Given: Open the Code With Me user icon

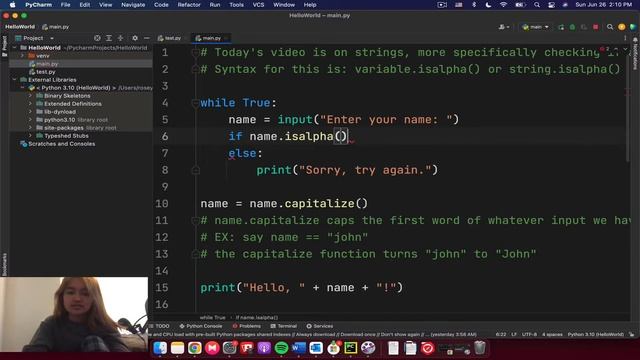Looking at the screenshot, I should (504, 27).
